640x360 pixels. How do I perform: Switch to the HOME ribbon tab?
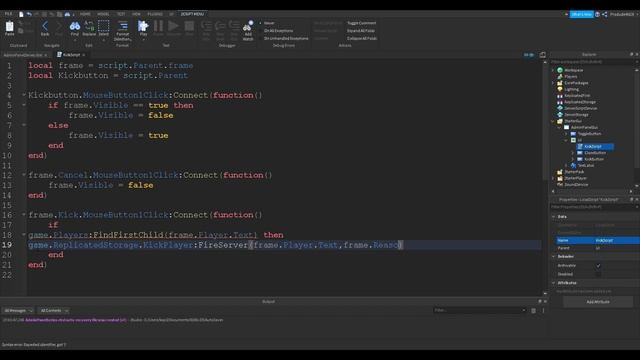point(85,14)
